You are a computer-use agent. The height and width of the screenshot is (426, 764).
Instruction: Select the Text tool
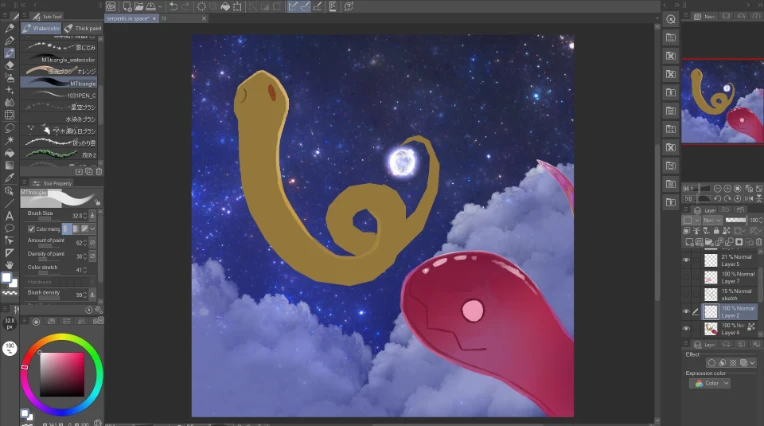(x=9, y=216)
